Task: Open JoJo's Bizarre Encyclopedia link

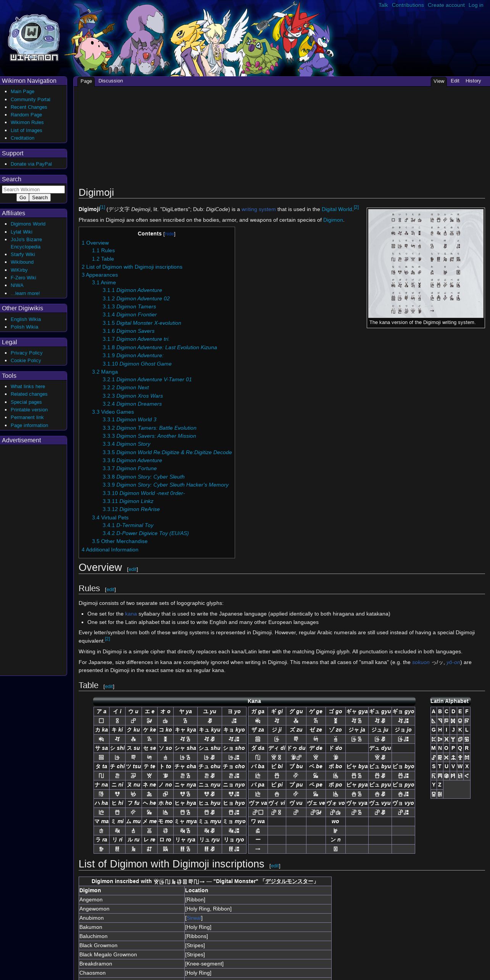Action: (26, 243)
